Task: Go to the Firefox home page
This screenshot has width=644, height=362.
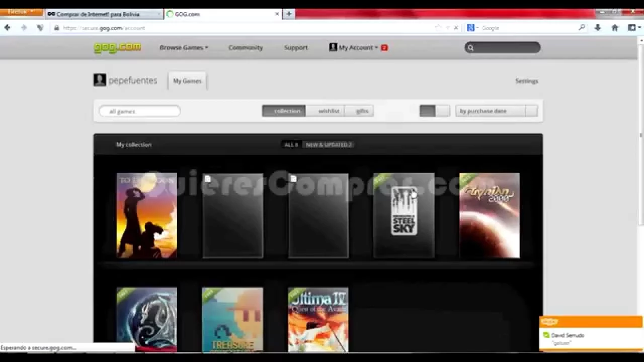Action: tap(614, 28)
